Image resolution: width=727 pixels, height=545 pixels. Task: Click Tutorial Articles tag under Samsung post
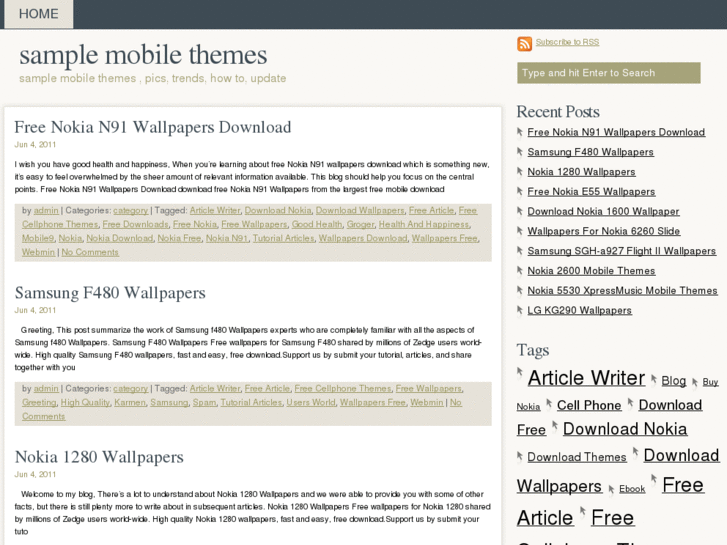pos(251,403)
